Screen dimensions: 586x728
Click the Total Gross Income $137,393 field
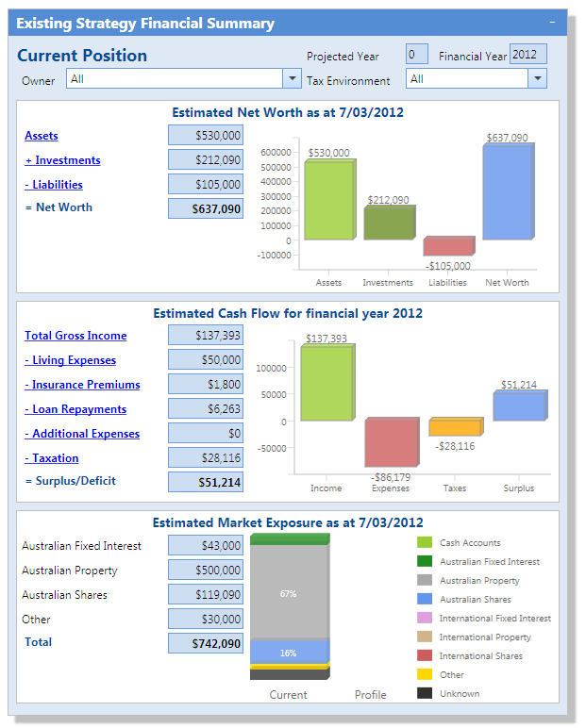(x=206, y=335)
